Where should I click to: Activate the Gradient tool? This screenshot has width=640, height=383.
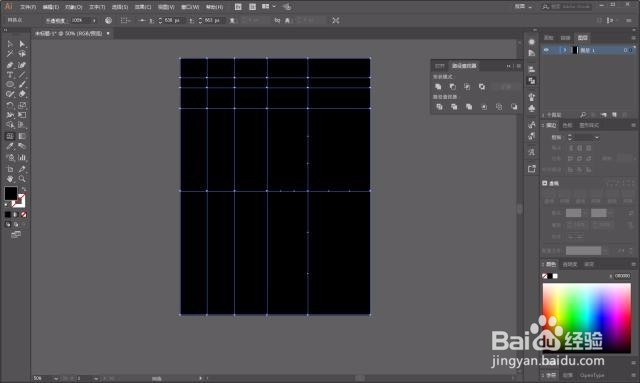click(x=22, y=136)
